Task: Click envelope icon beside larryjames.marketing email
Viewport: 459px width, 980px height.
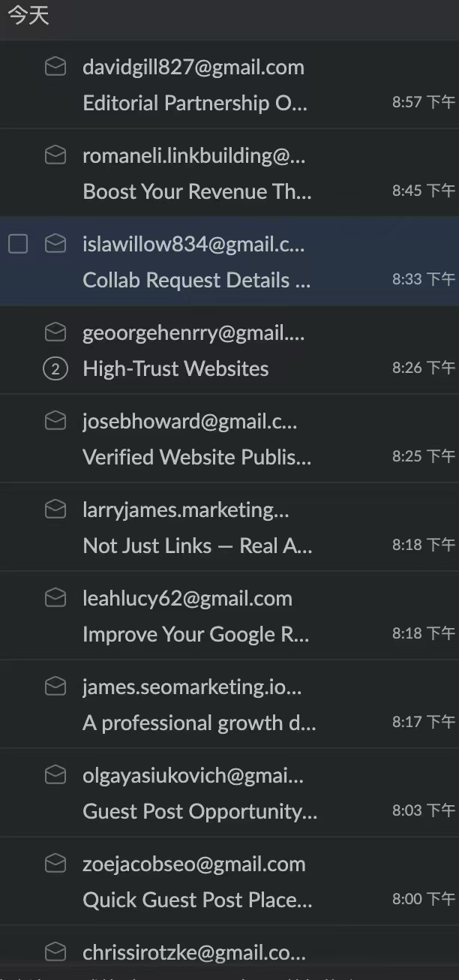Action: pos(55,510)
